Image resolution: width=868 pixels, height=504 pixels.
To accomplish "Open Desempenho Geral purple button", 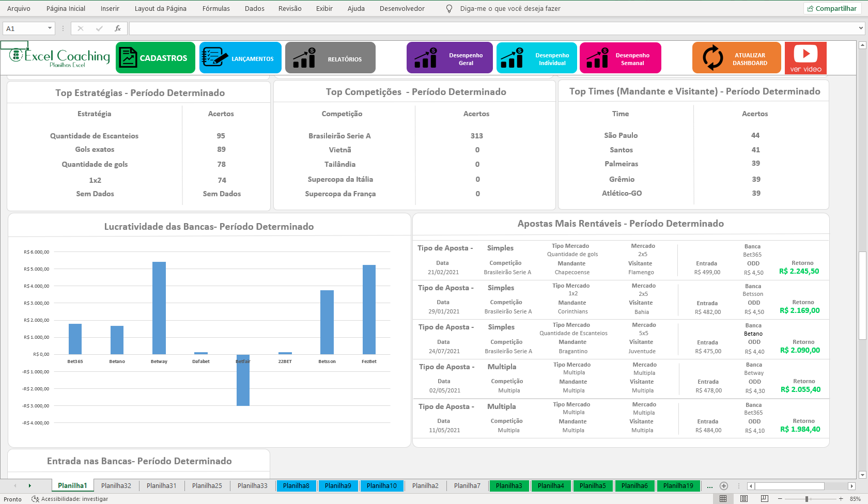I will (x=450, y=58).
